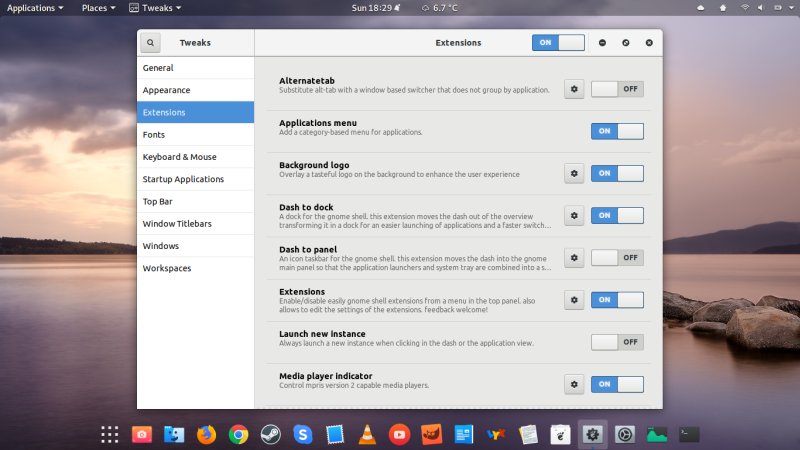Open the Finder-style file manager in dock
The width and height of the screenshot is (800, 450).
tap(174, 435)
